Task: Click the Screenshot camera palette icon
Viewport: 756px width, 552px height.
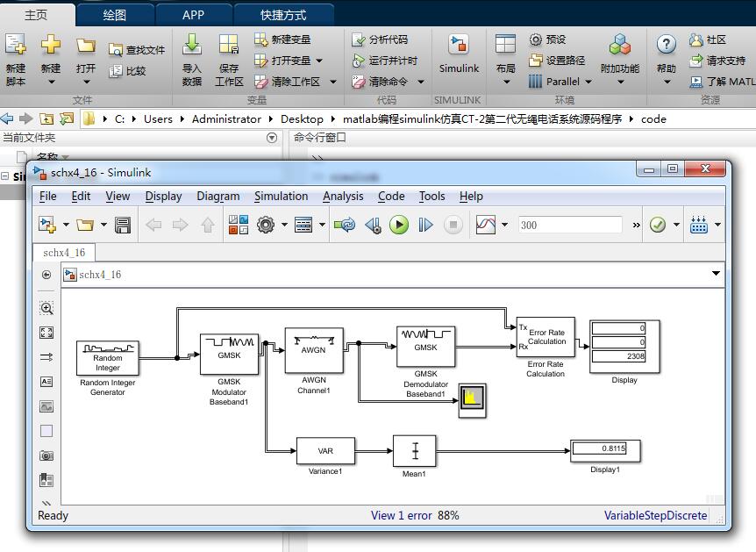Action: [46, 455]
